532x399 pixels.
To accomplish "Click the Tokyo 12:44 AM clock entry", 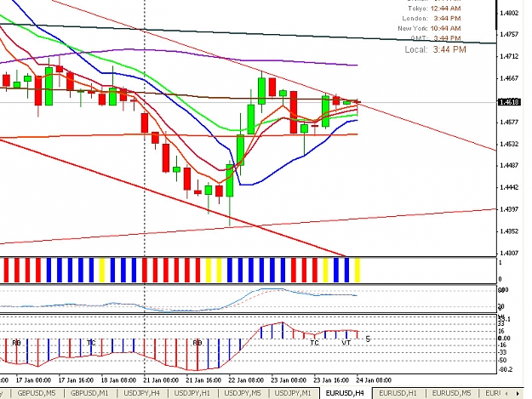I will (434, 9).
